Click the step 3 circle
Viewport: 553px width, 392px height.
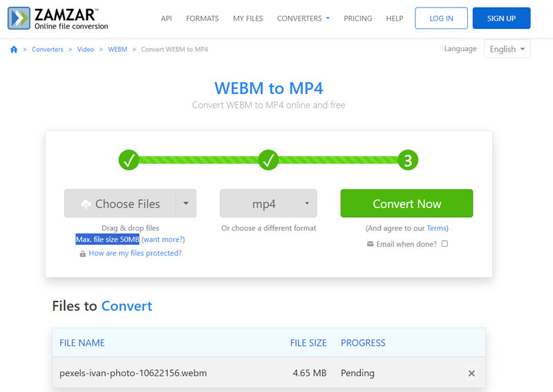(x=408, y=160)
